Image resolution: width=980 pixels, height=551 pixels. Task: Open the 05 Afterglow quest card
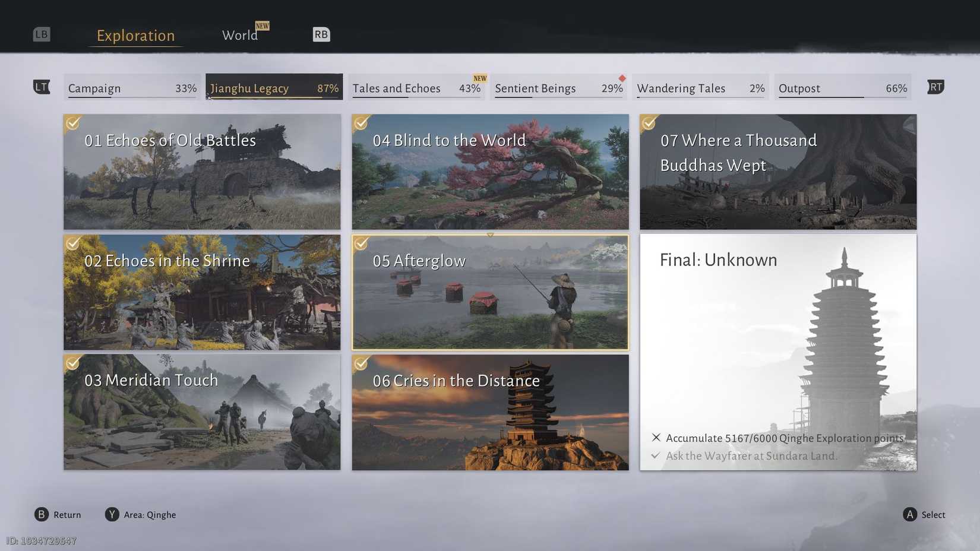(490, 292)
